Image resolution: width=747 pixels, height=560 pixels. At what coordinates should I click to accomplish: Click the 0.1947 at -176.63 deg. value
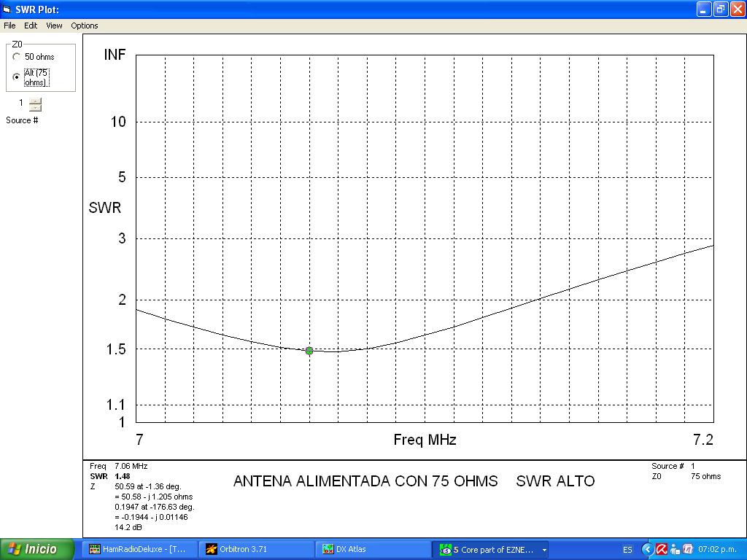[x=155, y=507]
